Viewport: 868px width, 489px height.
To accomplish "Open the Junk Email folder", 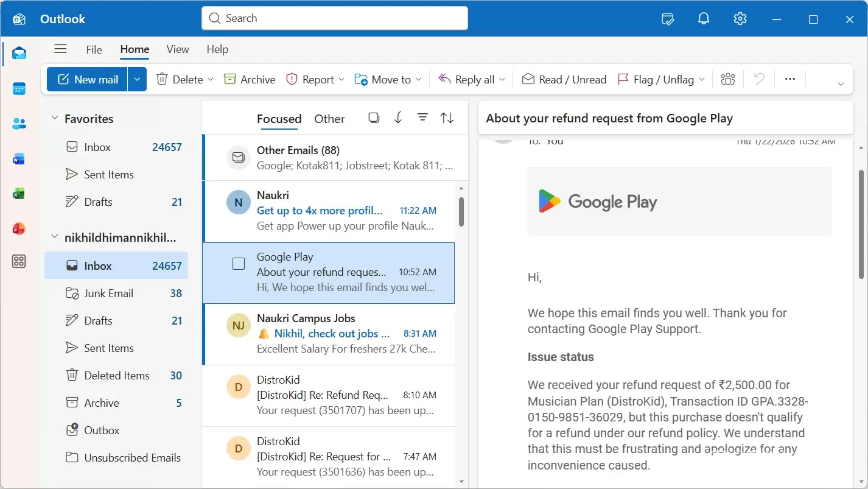I will click(x=108, y=293).
